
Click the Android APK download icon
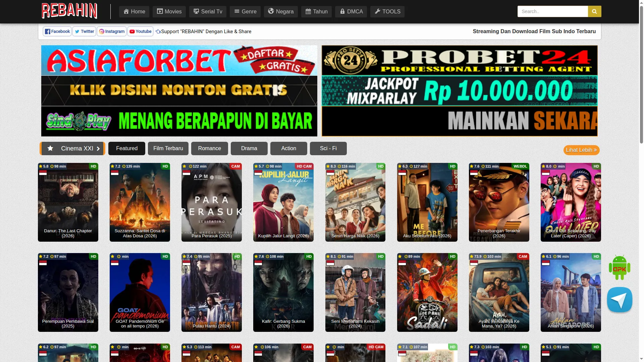click(x=620, y=267)
